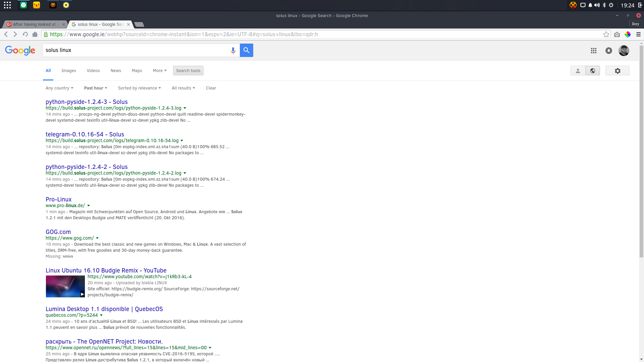Toggle private results person button
The height and width of the screenshot is (362, 644).
coord(578,71)
